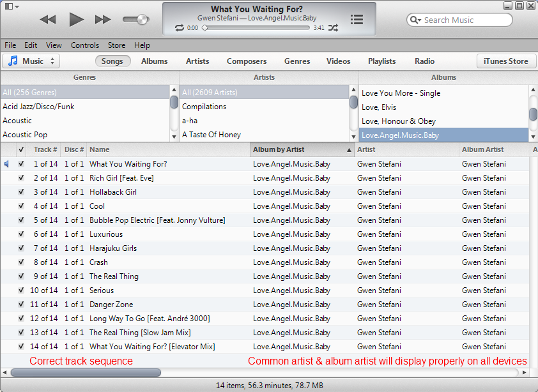Switch to the Composers view
The image size is (538, 392).
(x=247, y=61)
